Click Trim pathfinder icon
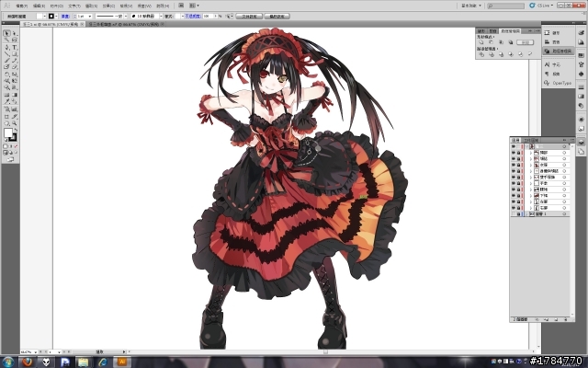 492,54
